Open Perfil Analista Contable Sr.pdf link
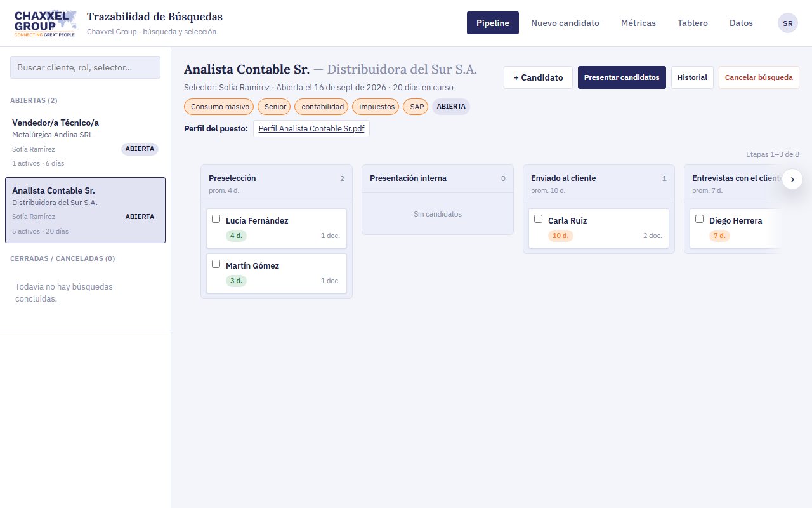The image size is (812, 508). click(311, 128)
